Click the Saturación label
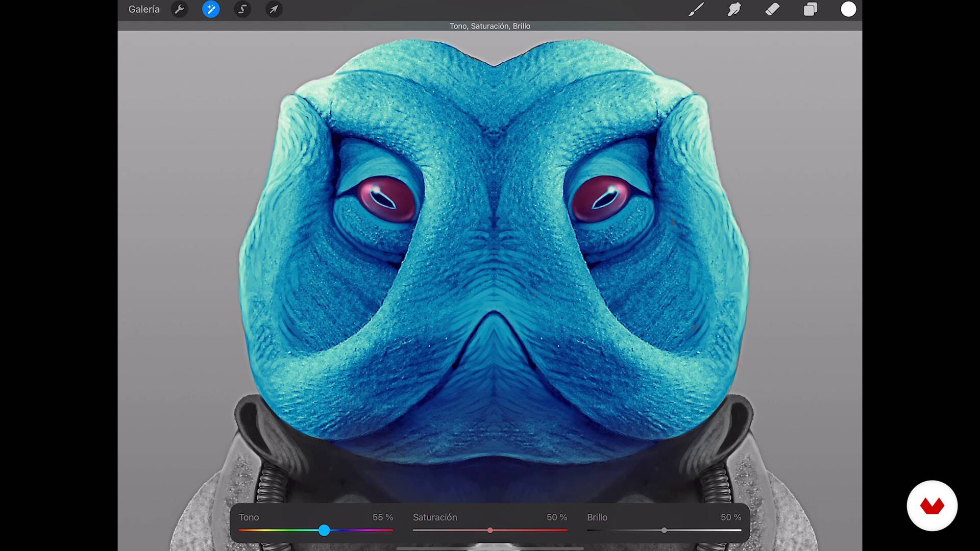 pos(435,517)
